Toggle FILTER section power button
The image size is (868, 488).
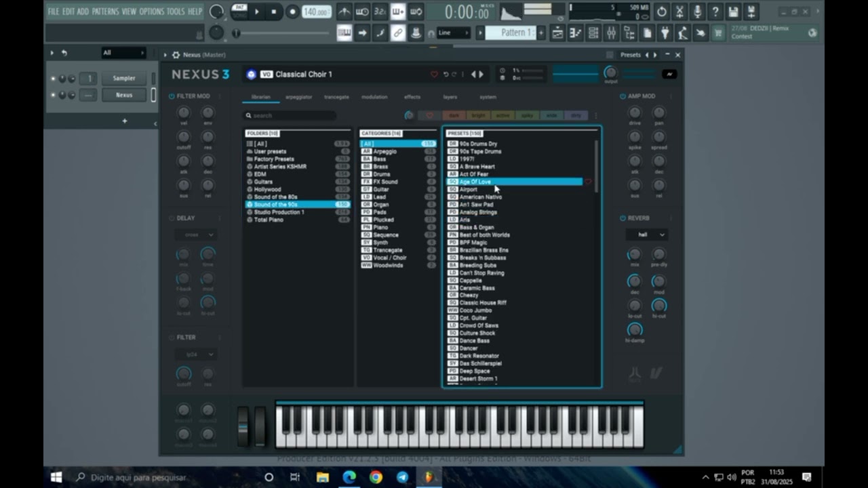(x=172, y=337)
